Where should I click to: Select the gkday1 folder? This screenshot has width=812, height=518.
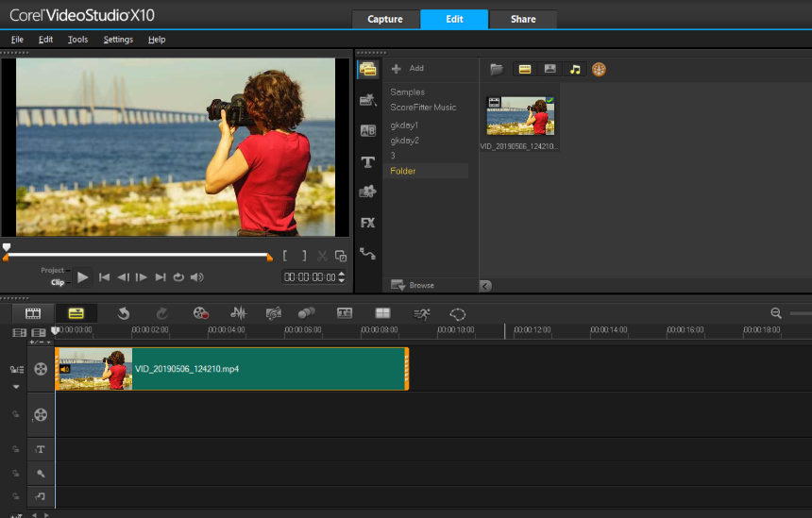tap(404, 125)
